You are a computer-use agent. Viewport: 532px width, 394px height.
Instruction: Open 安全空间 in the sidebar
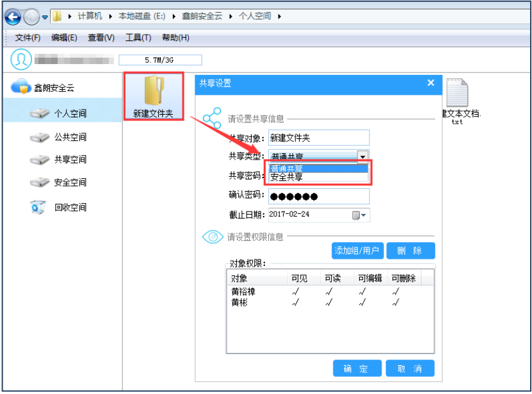click(x=70, y=183)
